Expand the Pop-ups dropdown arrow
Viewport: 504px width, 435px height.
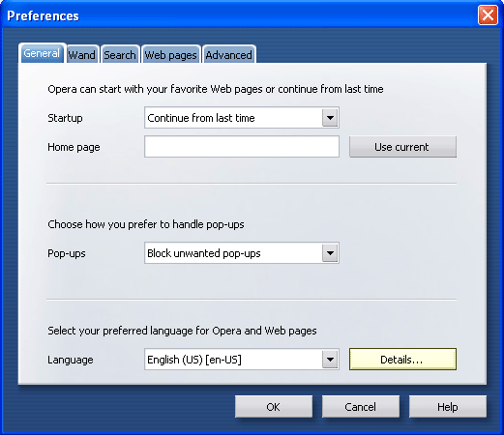pyautogui.click(x=330, y=253)
